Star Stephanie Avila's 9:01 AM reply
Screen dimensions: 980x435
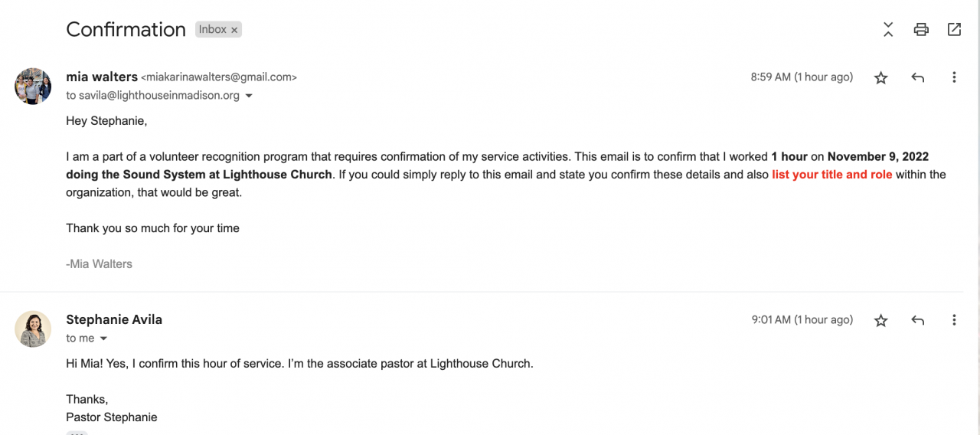click(x=881, y=320)
